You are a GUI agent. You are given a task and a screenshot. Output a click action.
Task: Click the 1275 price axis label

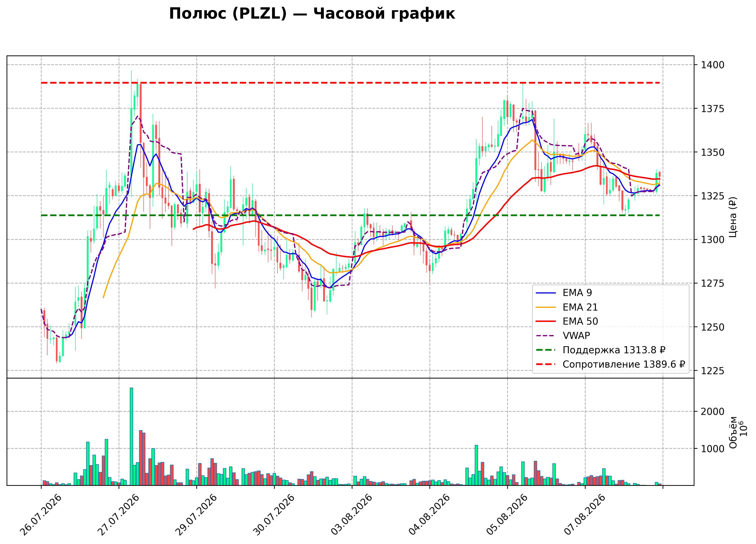pos(712,283)
